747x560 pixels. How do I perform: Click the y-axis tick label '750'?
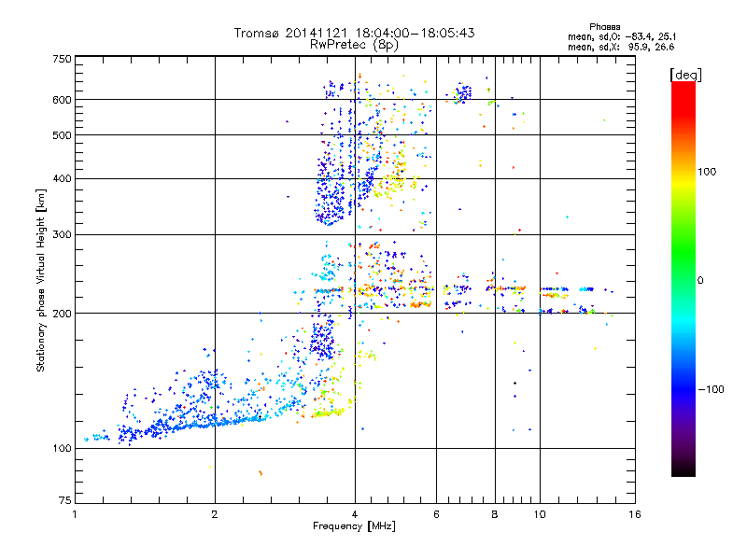(x=62, y=59)
